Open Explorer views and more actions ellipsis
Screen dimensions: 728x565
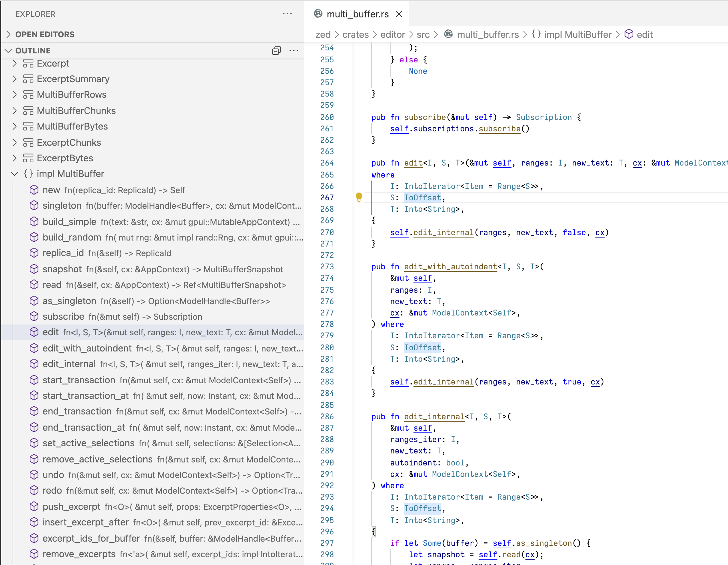point(287,14)
